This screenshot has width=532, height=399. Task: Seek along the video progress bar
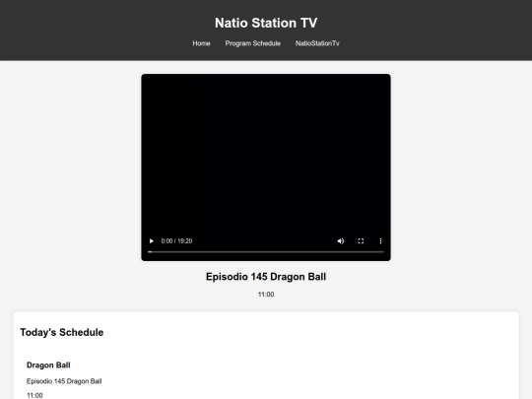click(266, 252)
